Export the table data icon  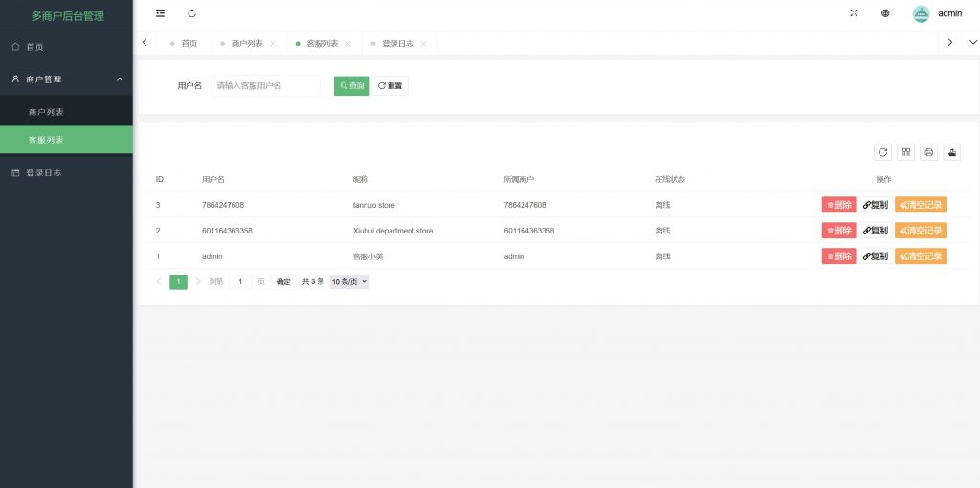click(952, 152)
